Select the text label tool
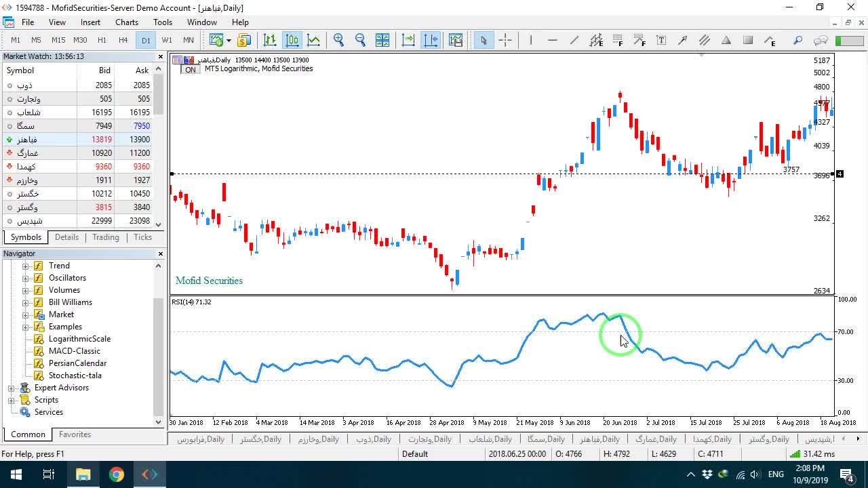Viewport: 868px width, 488px height. tap(661, 41)
